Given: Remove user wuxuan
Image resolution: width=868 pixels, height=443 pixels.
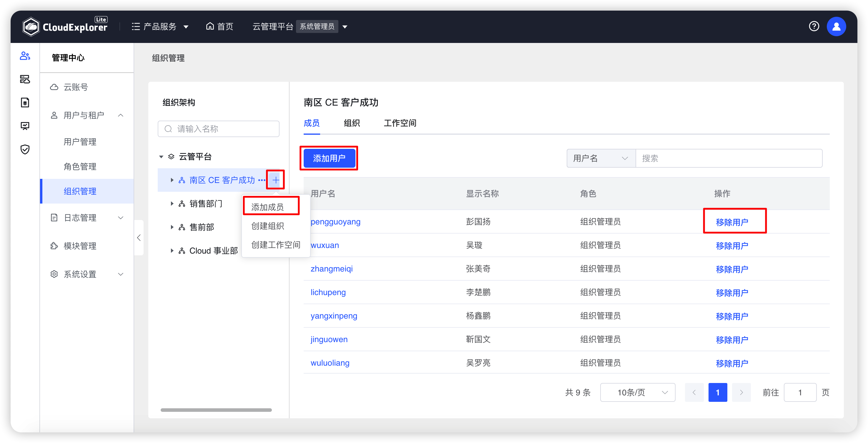Looking at the screenshot, I should [x=732, y=246].
